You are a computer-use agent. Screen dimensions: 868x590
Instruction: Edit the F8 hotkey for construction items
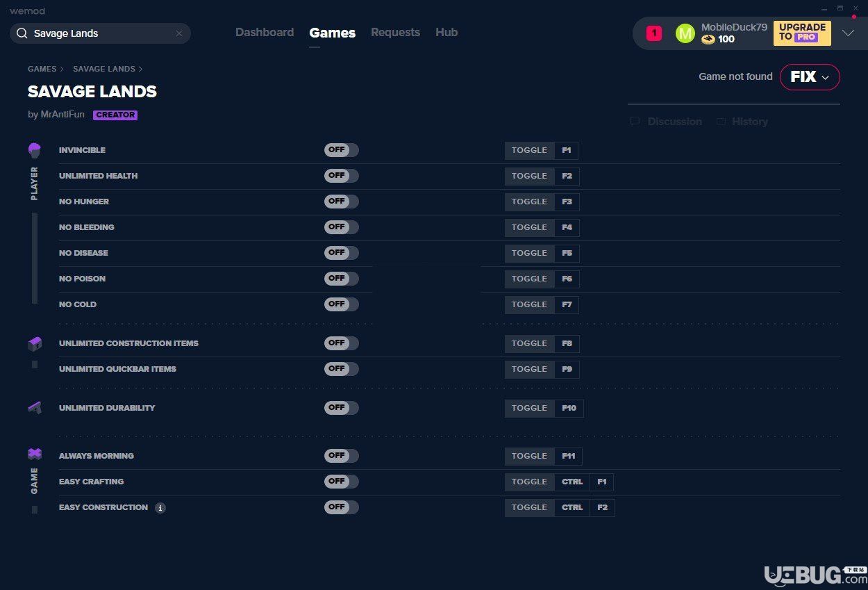[567, 343]
